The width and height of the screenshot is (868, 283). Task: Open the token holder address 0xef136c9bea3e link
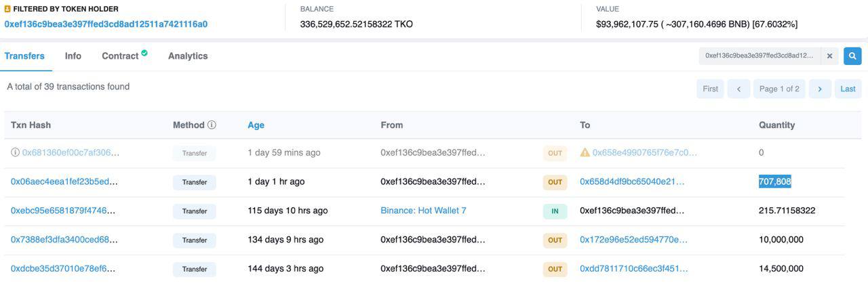tap(106, 24)
